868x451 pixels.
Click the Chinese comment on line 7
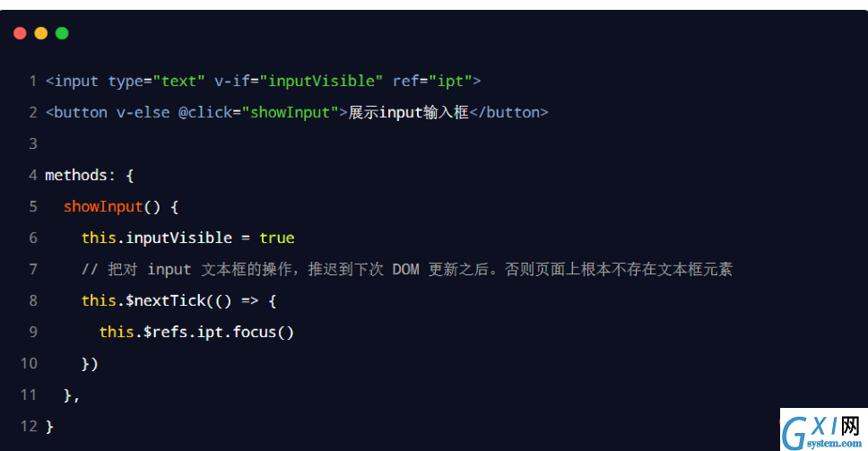[x=407, y=270]
